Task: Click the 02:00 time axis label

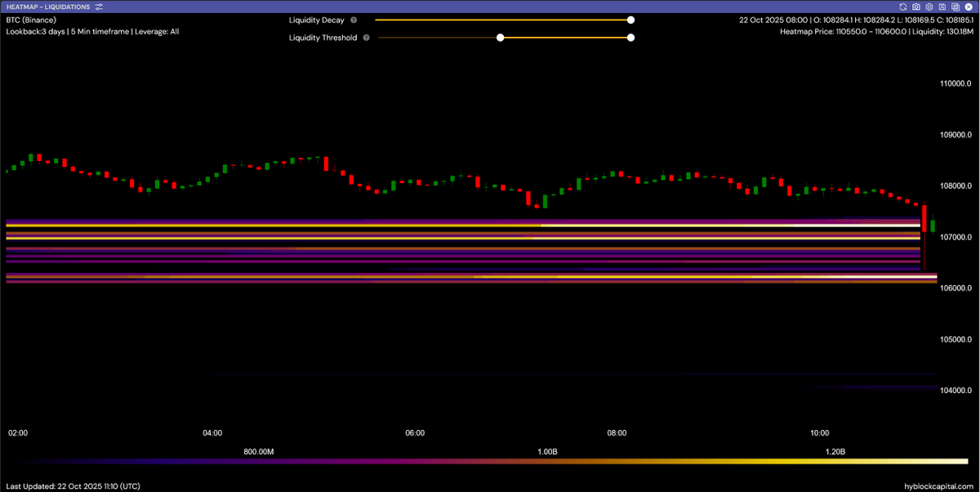Action: tap(18, 433)
